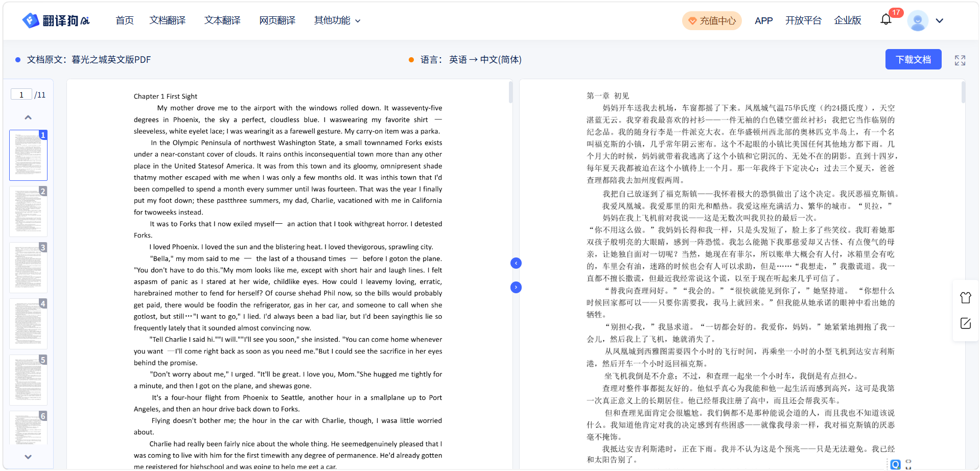Enter fullscreen with the expand icon
Screen dimensions: 980x471
click(x=960, y=60)
